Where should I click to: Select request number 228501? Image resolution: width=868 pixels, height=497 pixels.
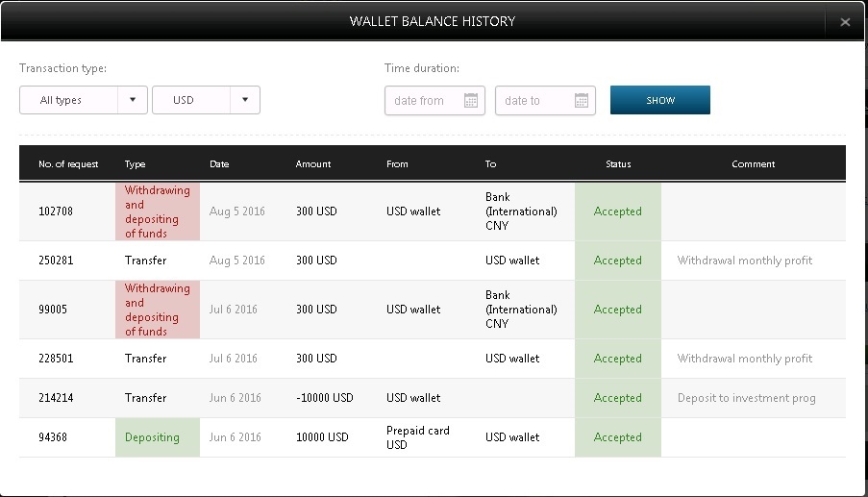click(x=56, y=359)
